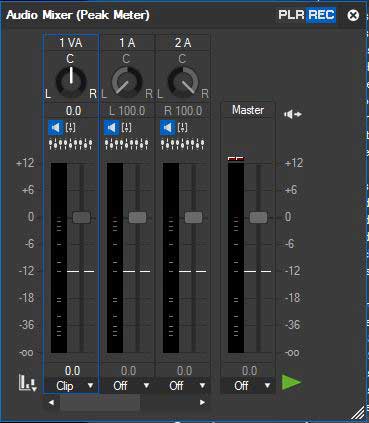369x423 pixels.
Task: Close the Audio Mixer panel
Action: (x=353, y=15)
